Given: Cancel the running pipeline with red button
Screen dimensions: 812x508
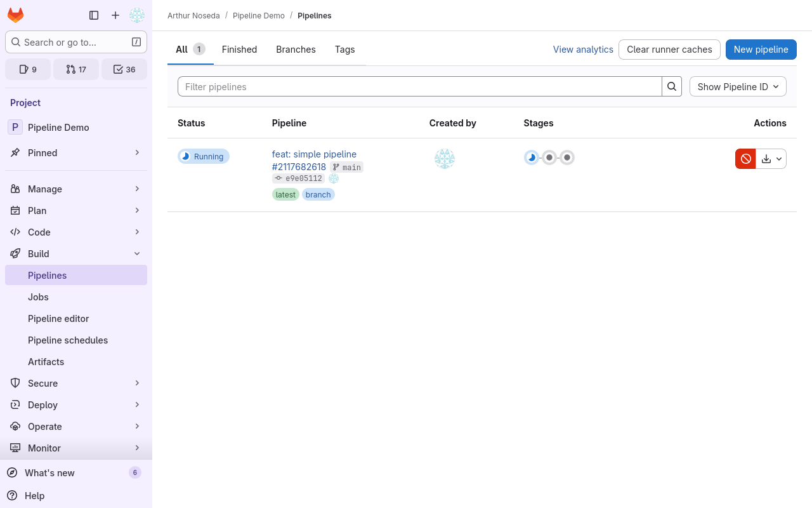Looking at the screenshot, I should click(x=745, y=159).
